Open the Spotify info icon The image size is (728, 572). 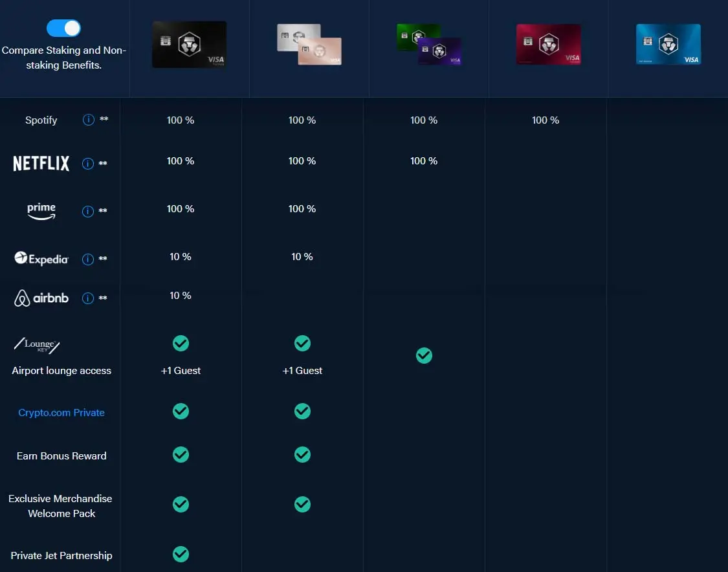88,120
